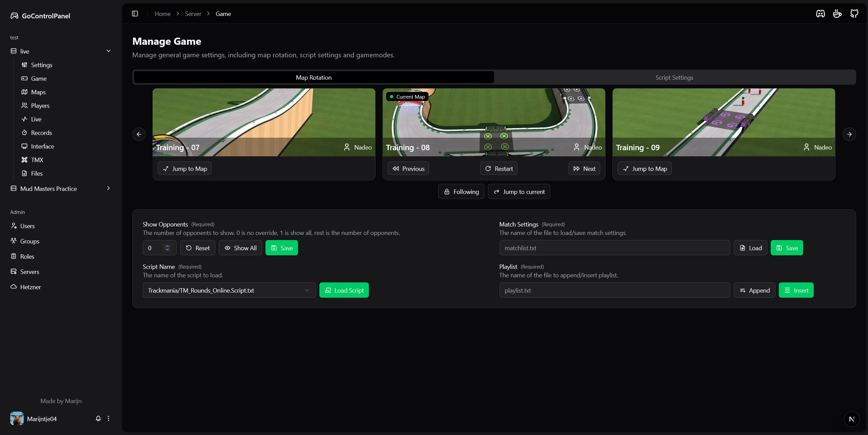The image size is (868, 435).
Task: Expand Mud Masters Practice server
Action: [108, 189]
